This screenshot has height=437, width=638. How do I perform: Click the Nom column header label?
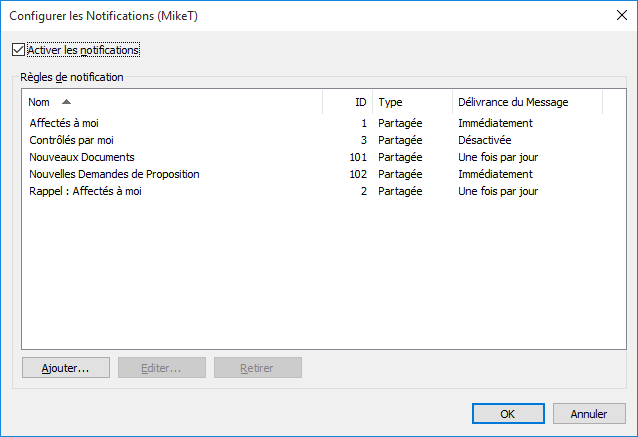pos(39,102)
